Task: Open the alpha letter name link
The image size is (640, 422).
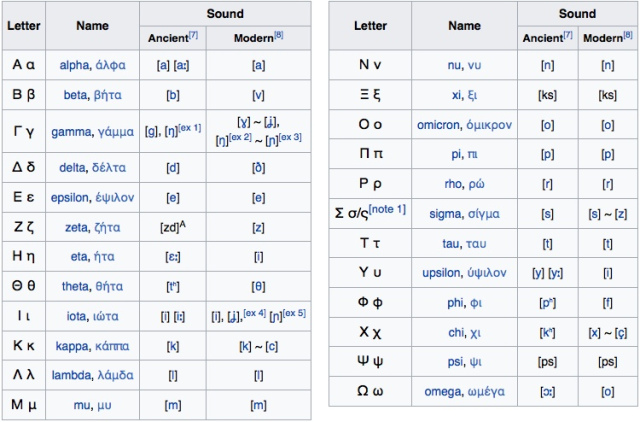Action: pyautogui.click(x=74, y=65)
